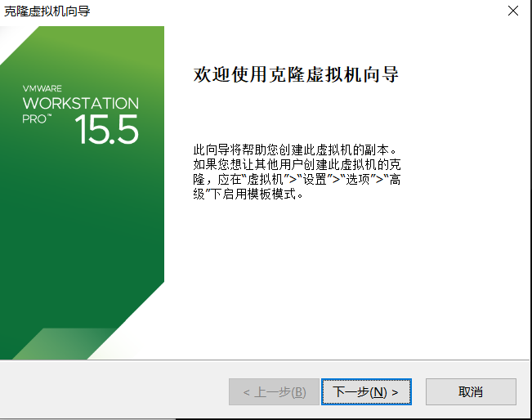This screenshot has width=532, height=420.
Task: Click the disabled 上一步(B) button
Action: (x=274, y=392)
